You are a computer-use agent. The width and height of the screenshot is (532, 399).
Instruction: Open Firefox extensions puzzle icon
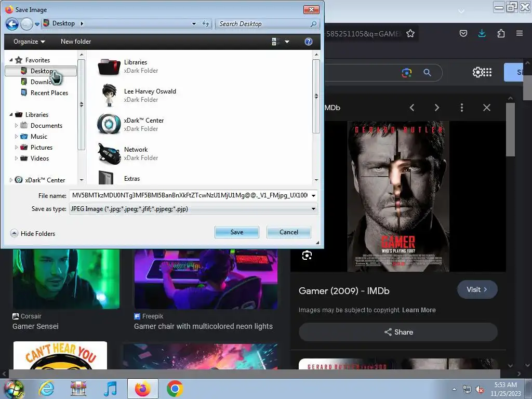pyautogui.click(x=501, y=33)
